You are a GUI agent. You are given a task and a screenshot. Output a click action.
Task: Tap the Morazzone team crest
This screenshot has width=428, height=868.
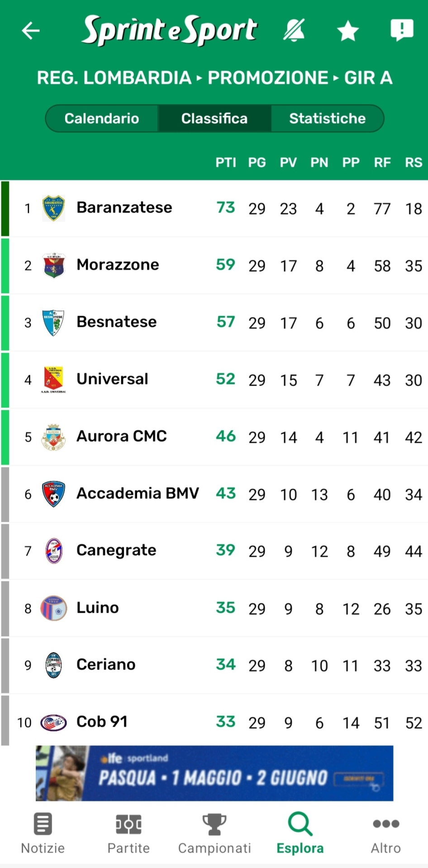pos(53,265)
